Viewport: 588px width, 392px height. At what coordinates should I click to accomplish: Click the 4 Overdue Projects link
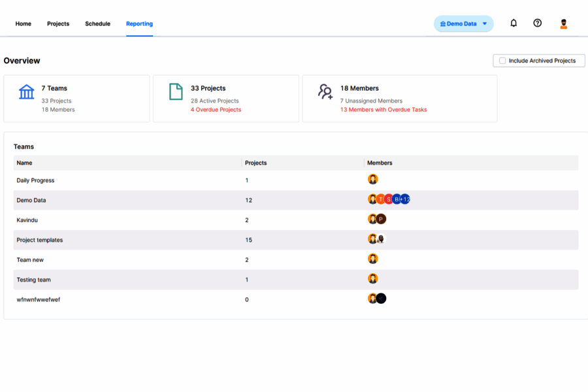[x=216, y=110]
